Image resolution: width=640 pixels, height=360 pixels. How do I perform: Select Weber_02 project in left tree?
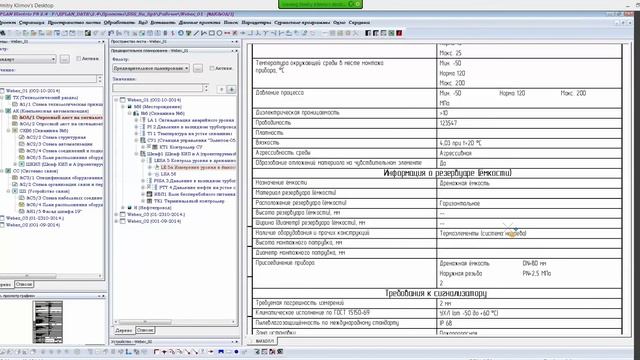tap(33, 225)
